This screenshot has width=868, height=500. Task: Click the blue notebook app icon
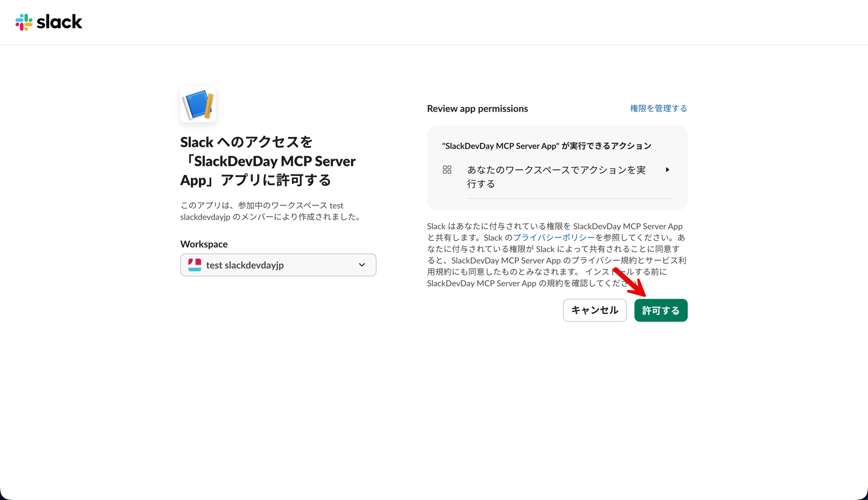click(x=198, y=104)
